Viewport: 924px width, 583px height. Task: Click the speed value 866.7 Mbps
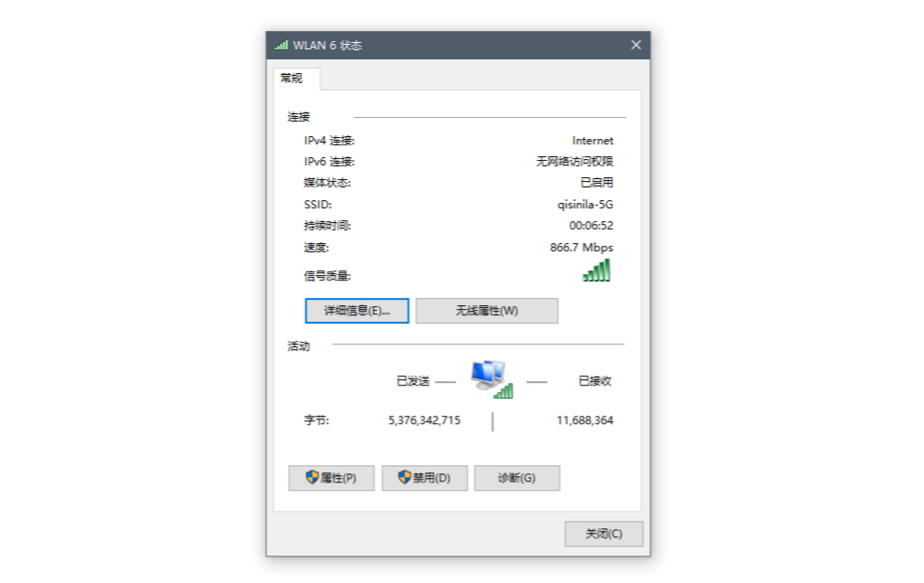[x=581, y=248]
